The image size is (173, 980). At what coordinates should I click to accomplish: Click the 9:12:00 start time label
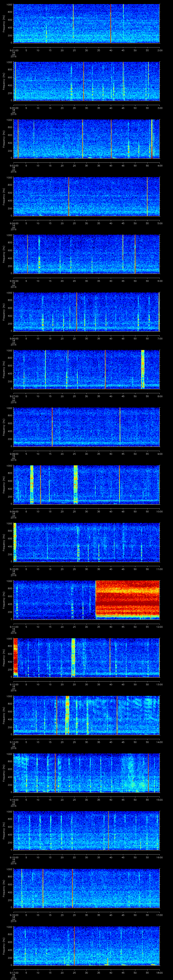pos(14,684)
